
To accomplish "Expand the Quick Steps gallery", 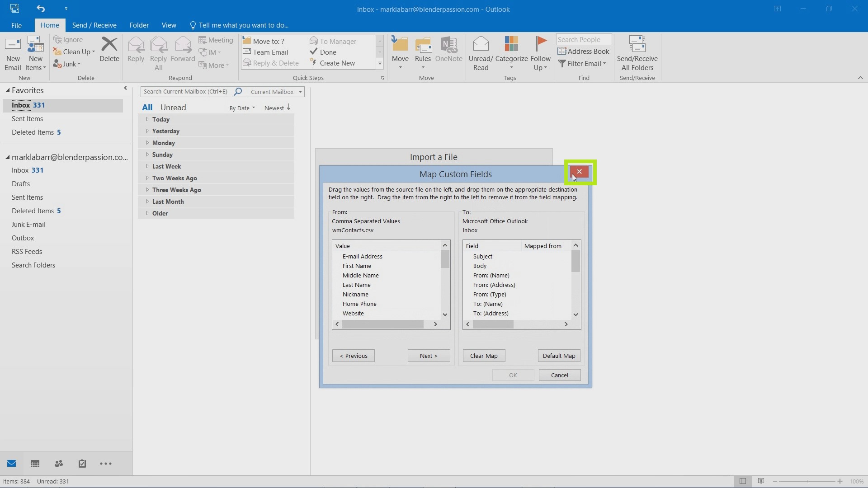I will pyautogui.click(x=380, y=64).
